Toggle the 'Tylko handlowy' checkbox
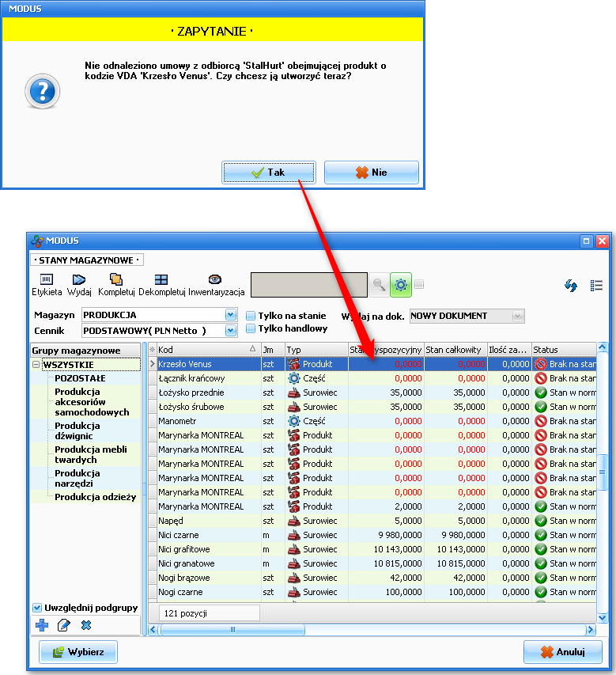Image resolution: width=616 pixels, height=675 pixels. point(251,328)
